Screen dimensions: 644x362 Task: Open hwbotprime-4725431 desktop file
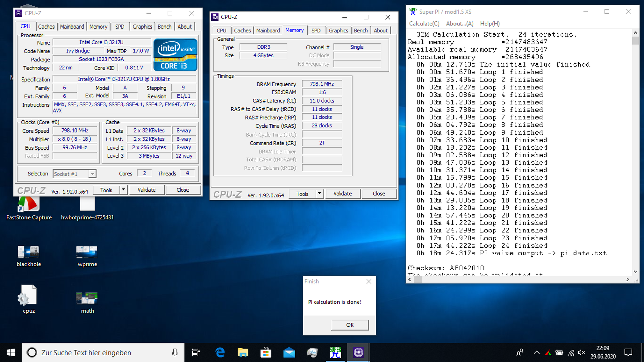[x=87, y=208]
